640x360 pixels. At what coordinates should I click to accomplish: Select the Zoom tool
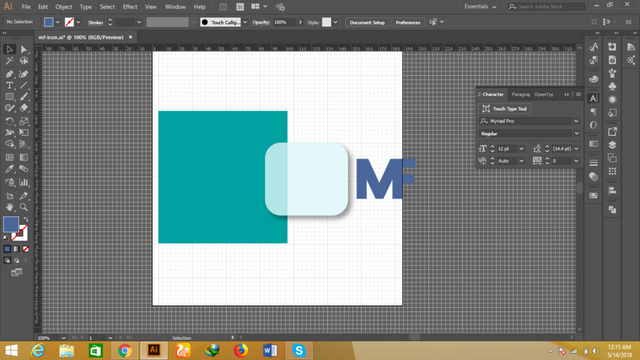click(24, 207)
